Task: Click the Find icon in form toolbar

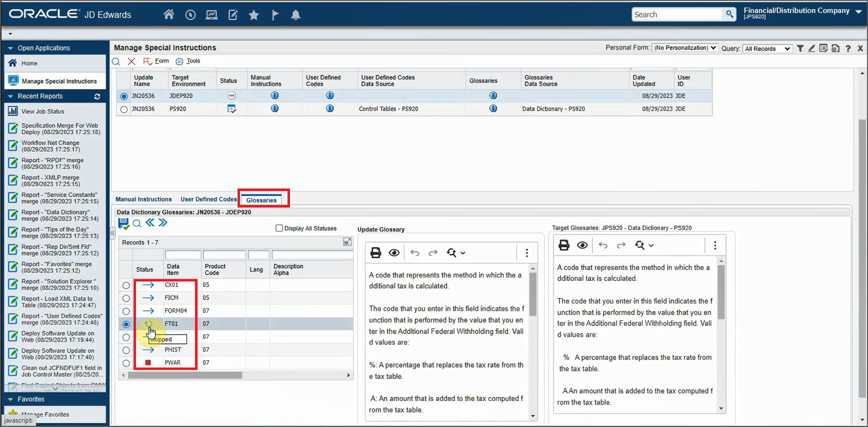Action: tap(116, 61)
